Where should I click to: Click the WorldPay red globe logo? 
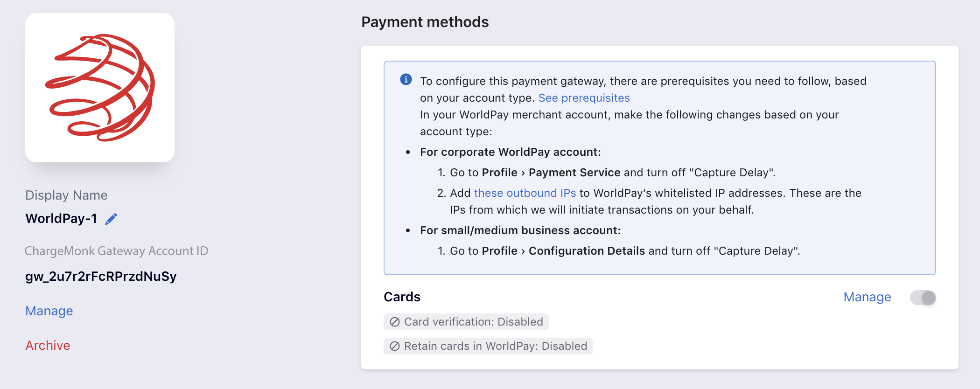pyautogui.click(x=100, y=88)
